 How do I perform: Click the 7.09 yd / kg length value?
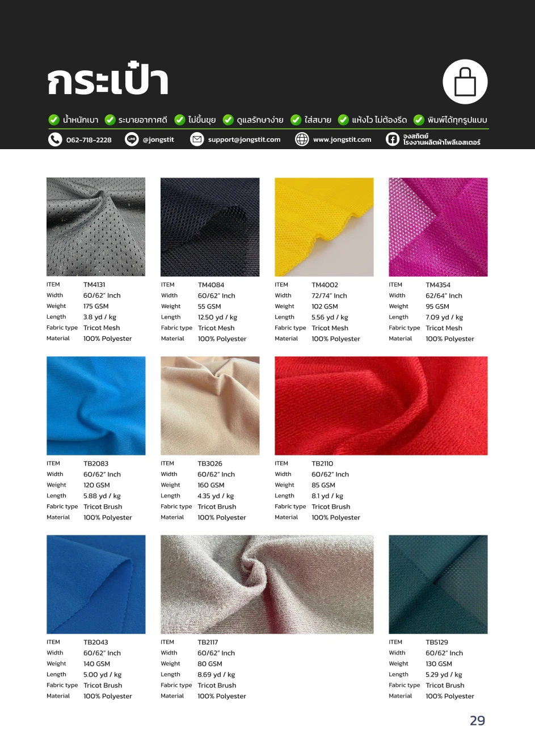(x=444, y=317)
